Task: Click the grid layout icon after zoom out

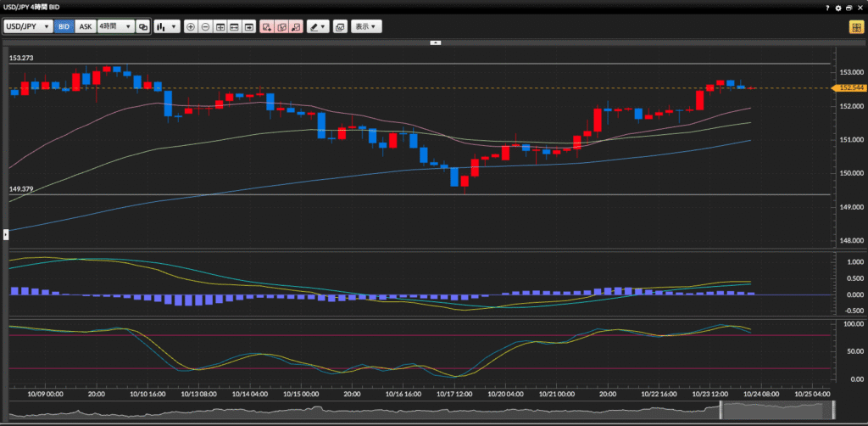Action: tap(220, 26)
